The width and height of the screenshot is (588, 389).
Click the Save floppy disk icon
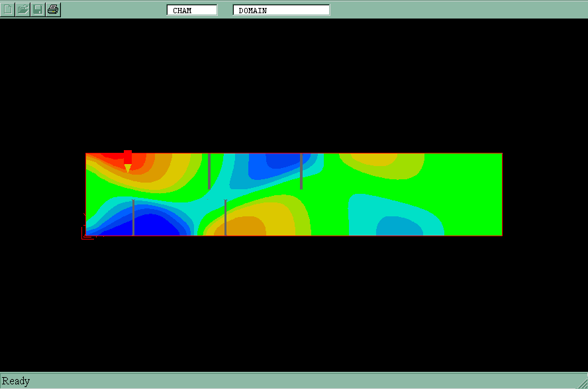coord(38,9)
